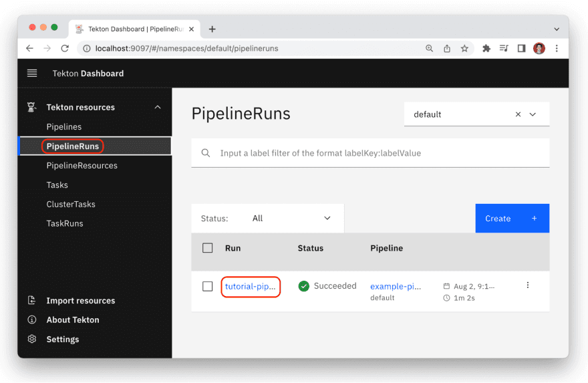Click the PipelineRuns page heading
The image size is (588, 383).
[x=241, y=114]
